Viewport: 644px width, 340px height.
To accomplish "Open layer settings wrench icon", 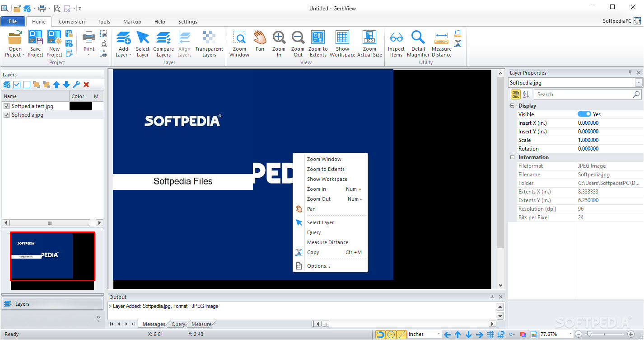I will (x=76, y=85).
